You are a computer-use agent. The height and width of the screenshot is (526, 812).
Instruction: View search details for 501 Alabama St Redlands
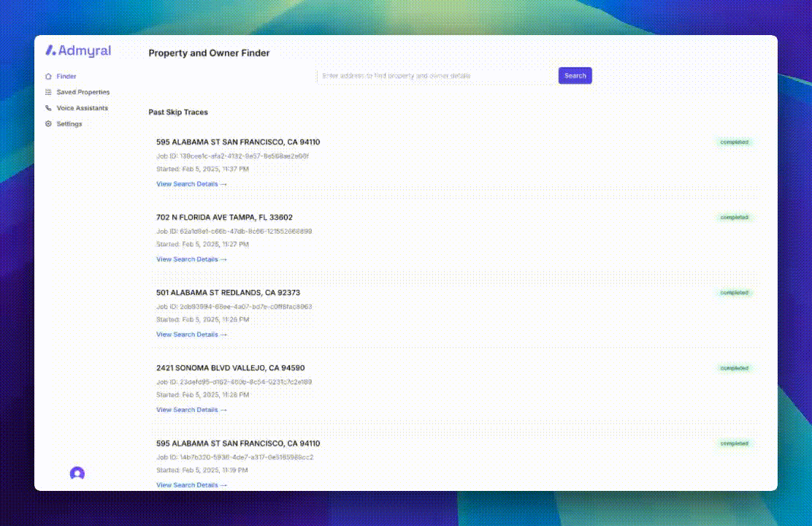191,335
